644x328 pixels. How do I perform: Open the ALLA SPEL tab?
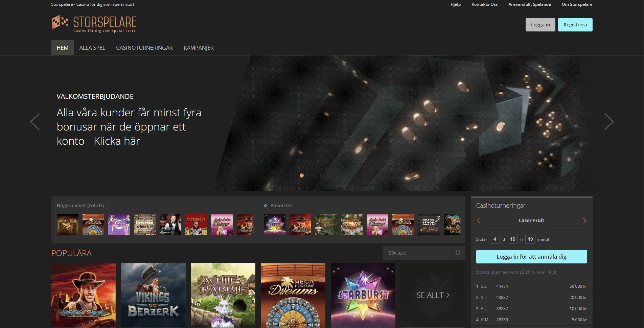[x=92, y=48]
